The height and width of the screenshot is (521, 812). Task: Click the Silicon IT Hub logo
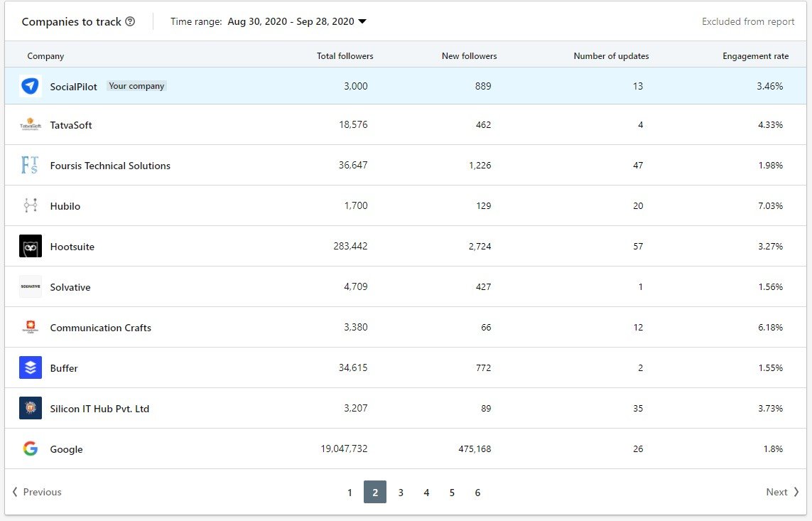coord(31,408)
